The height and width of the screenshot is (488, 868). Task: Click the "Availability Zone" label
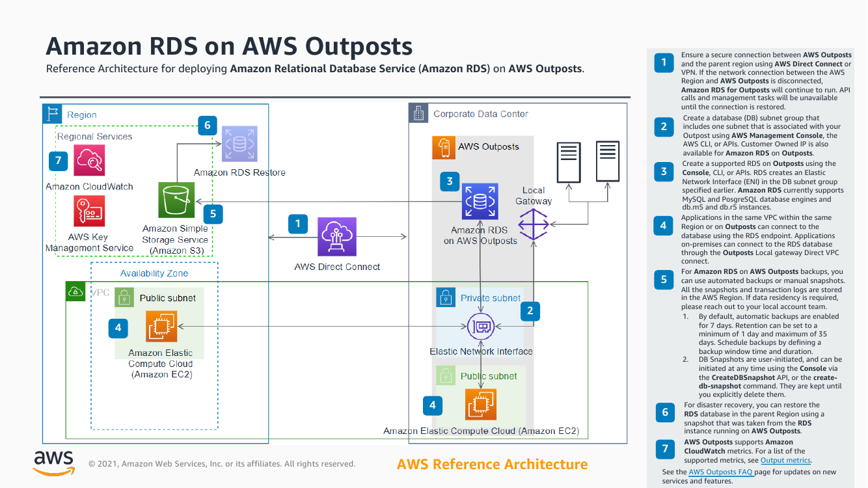pyautogui.click(x=154, y=273)
